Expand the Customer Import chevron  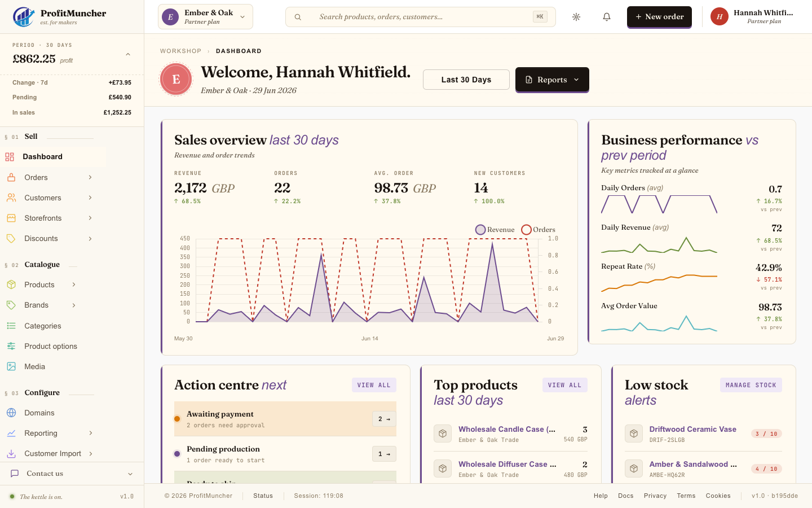click(x=90, y=453)
